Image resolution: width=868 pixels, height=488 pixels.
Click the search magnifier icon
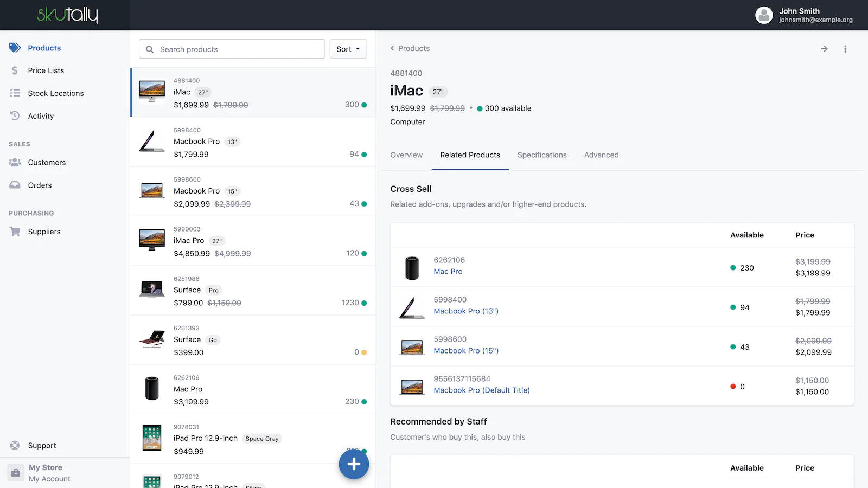pyautogui.click(x=150, y=49)
